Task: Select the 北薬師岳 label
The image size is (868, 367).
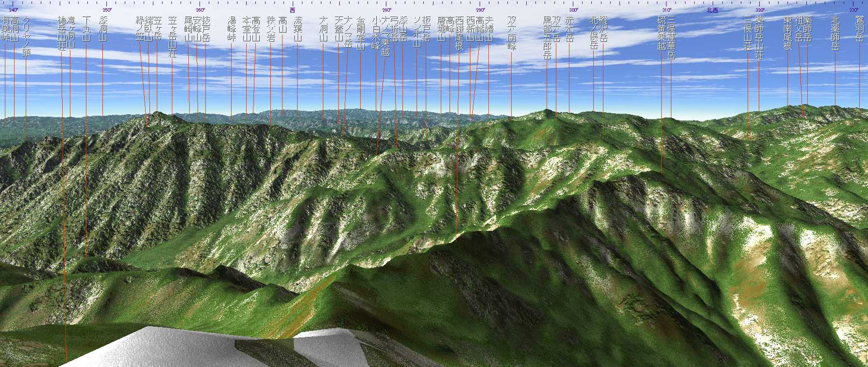Action: click(x=835, y=33)
